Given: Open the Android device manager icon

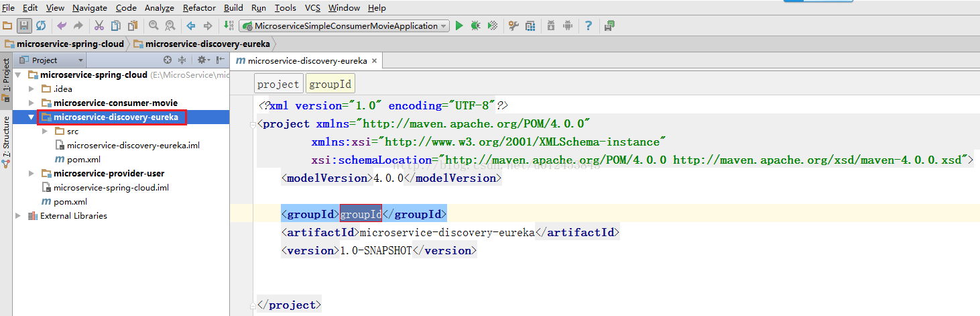Looking at the screenshot, I should 568,25.
